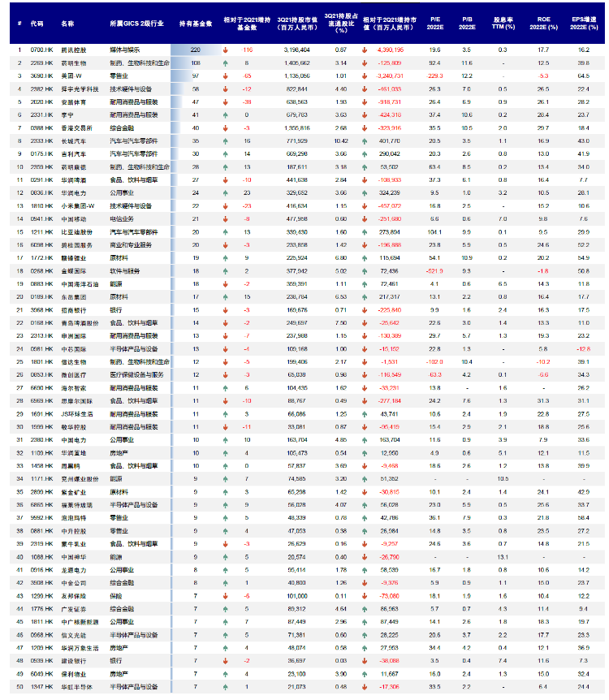Select the 华润啤酒 name cell

[x=74, y=180]
